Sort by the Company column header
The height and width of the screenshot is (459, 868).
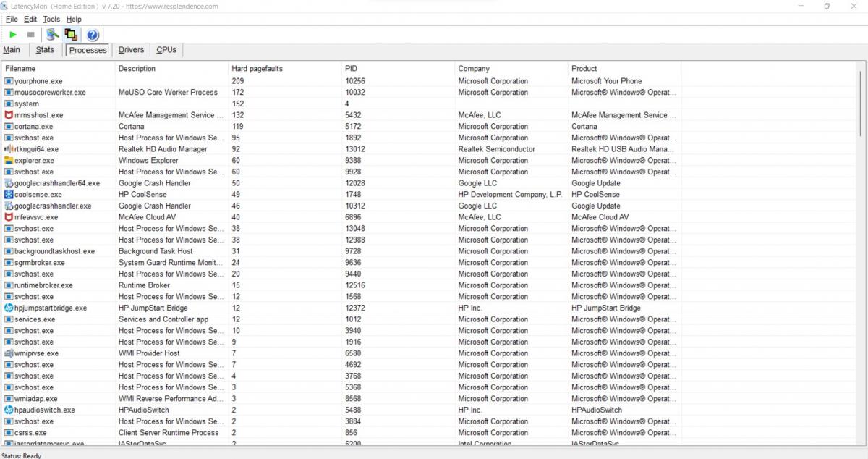[511, 69]
